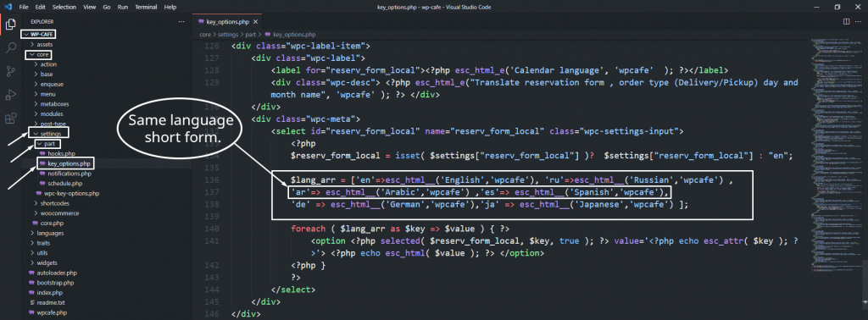
Task: Open editor more actions ellipsis
Action: pyautogui.click(x=859, y=21)
